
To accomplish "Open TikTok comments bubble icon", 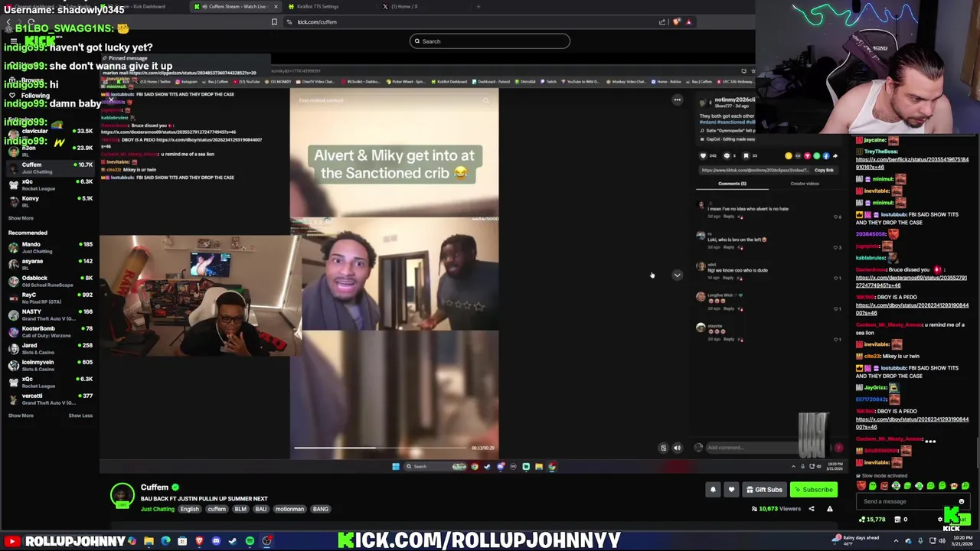I will coord(727,156).
